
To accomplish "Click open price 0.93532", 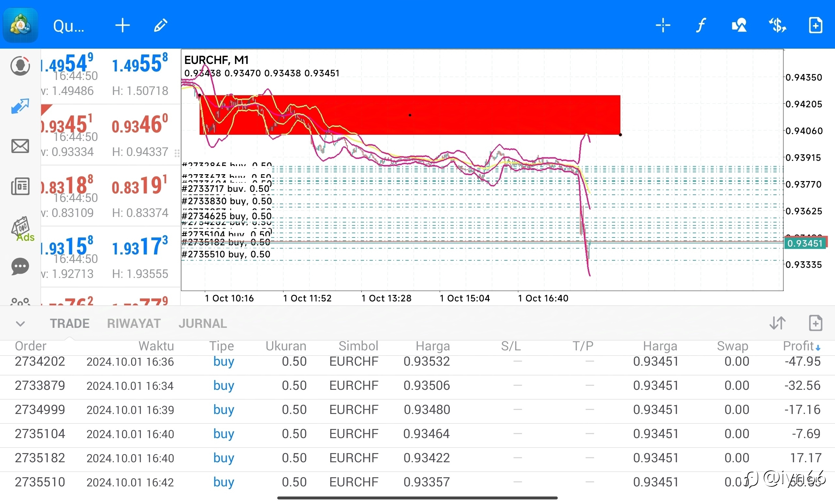I will coord(427,362).
